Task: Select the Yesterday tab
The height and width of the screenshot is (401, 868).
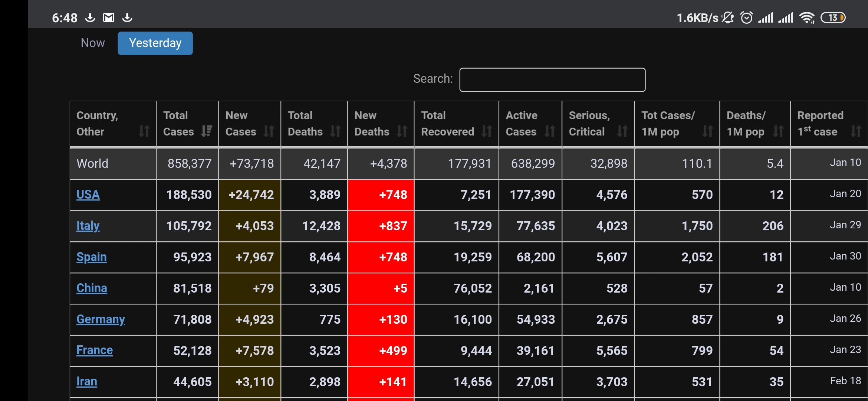Action: [x=155, y=43]
